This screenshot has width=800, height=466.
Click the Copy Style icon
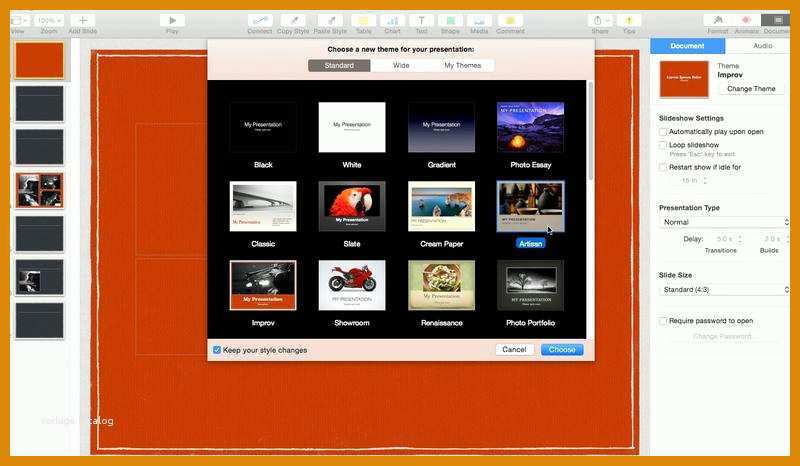[x=293, y=20]
